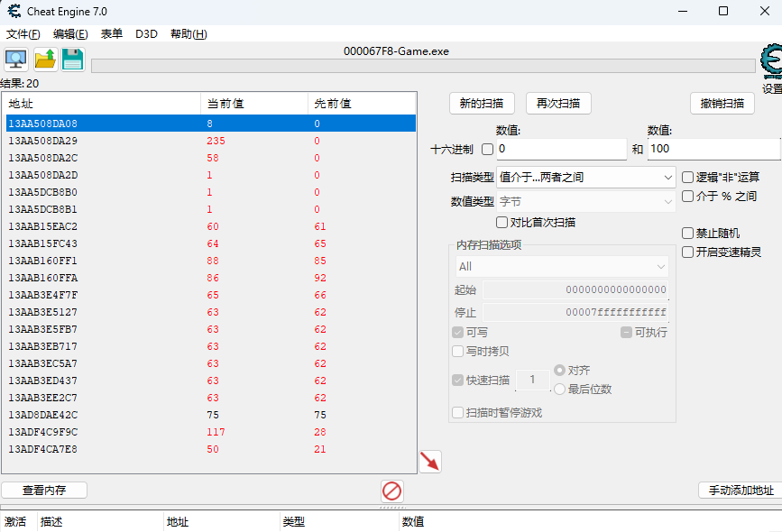Toggle the 快速扫描 checkbox

pos(457,380)
